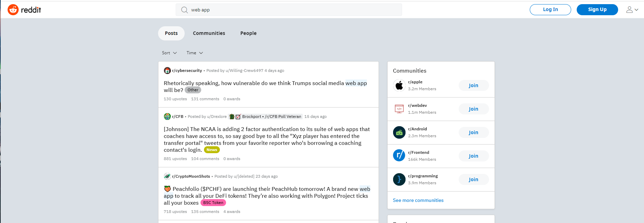Click the r/CFB subreddit avatar
Viewport: 644px width, 223px height.
tap(167, 117)
